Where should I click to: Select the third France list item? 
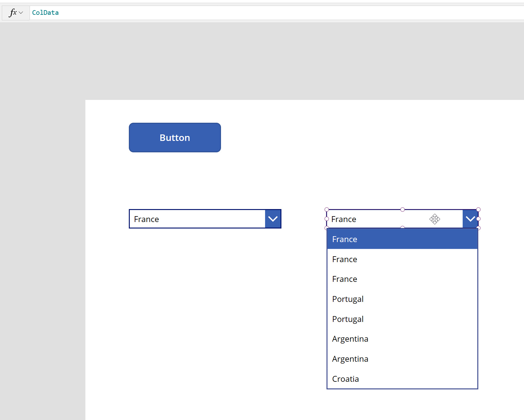344,279
